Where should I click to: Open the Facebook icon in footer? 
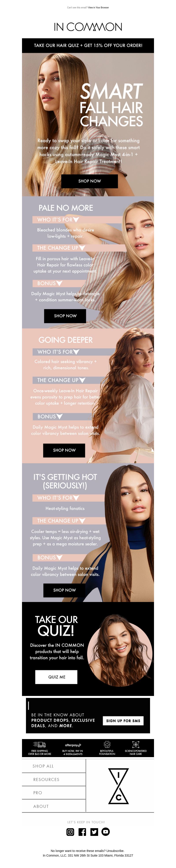coord(82,832)
